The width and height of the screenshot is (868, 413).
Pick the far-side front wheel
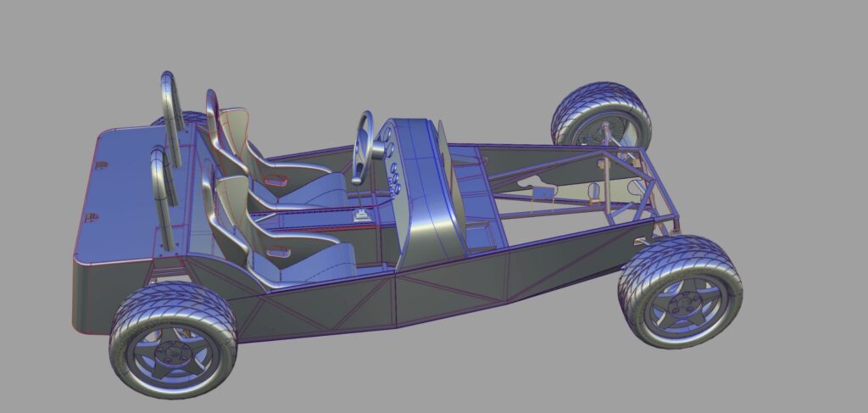click(602, 114)
